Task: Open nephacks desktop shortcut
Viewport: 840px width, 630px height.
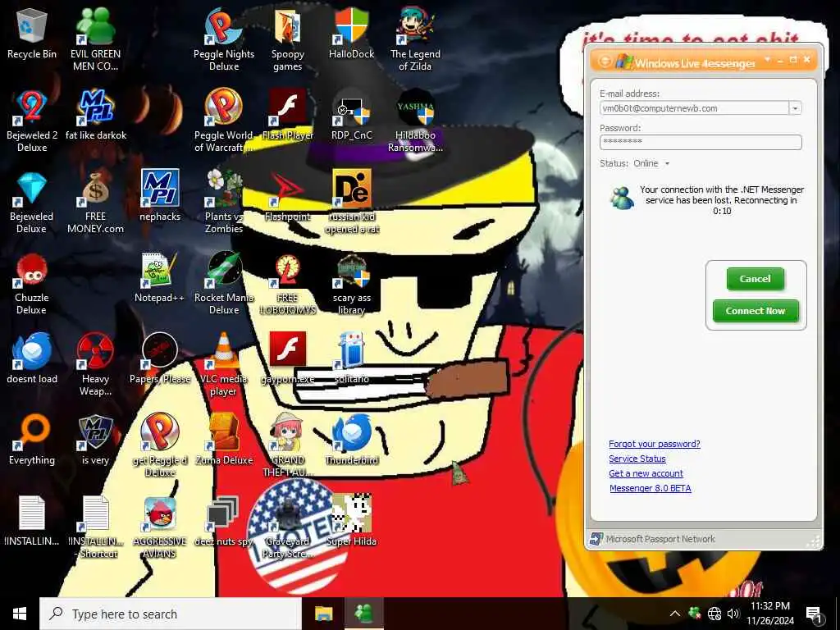Action: point(160,195)
